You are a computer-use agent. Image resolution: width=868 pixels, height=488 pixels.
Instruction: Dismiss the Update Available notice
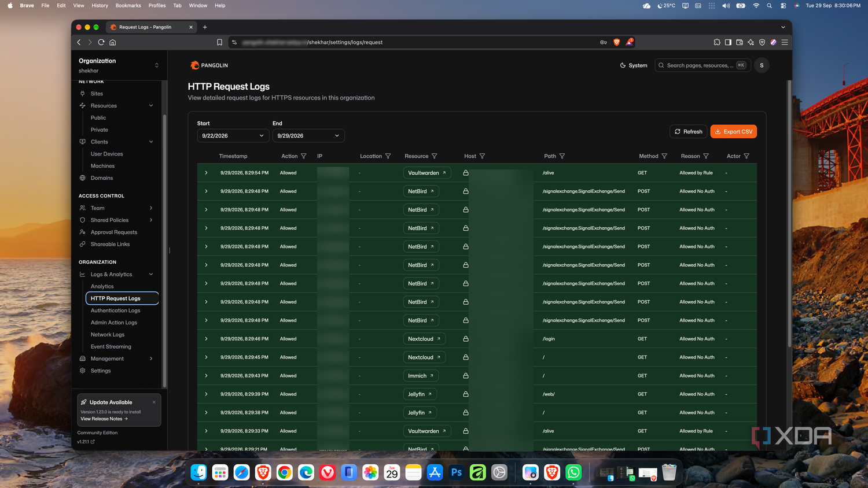coord(154,402)
